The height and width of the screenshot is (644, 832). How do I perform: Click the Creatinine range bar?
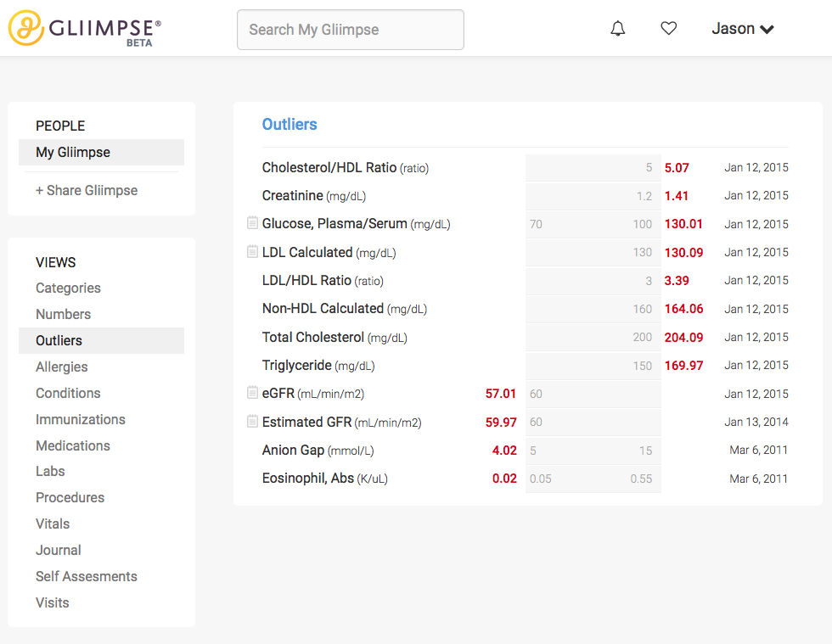tap(593, 195)
